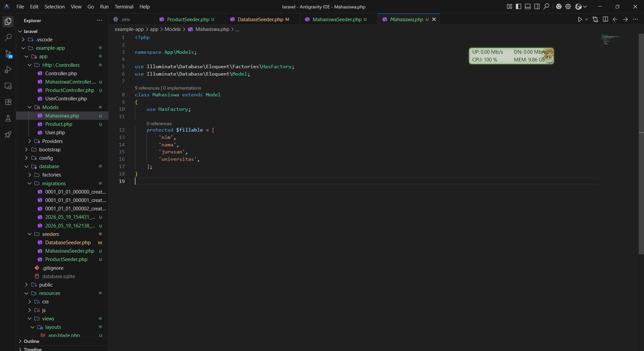The image size is (644, 351).
Task: Split the editor to the right
Action: tap(605, 19)
